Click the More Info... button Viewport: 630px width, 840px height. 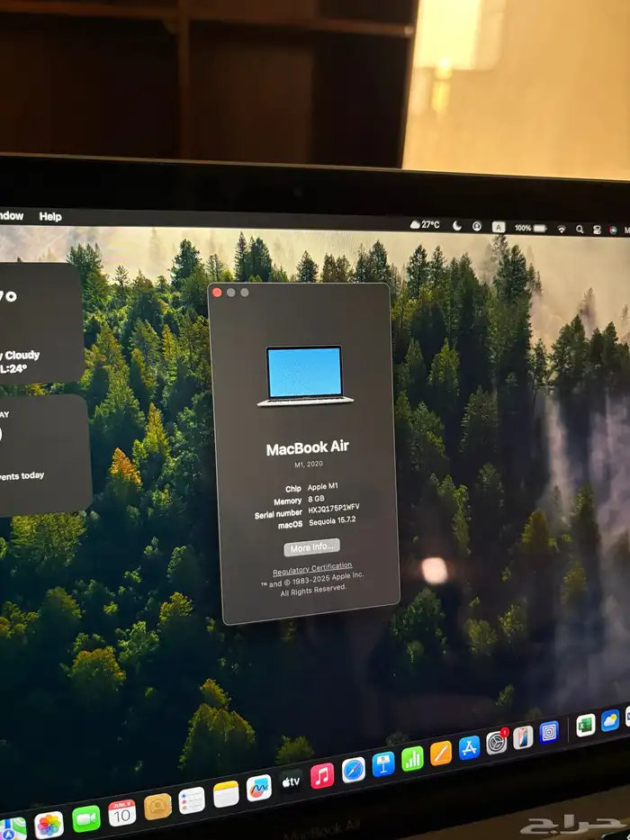coord(311,547)
